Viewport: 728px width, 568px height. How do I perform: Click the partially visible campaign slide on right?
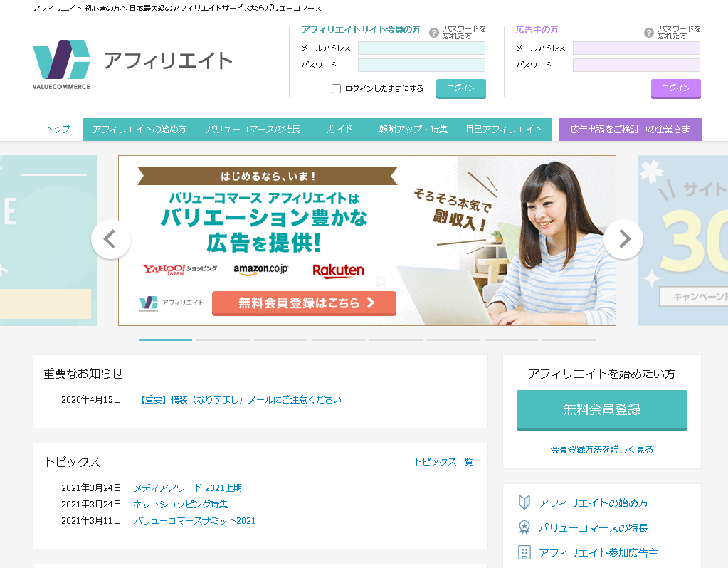point(682,240)
